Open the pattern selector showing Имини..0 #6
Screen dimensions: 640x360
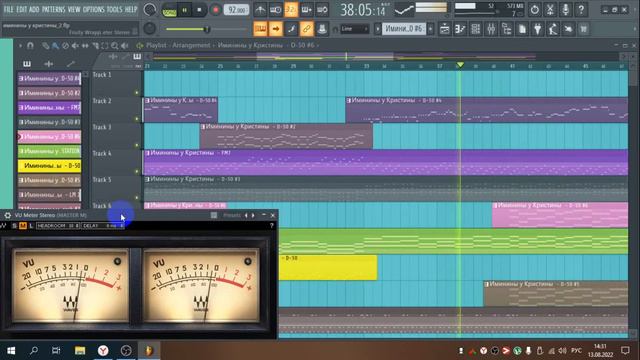(404, 29)
